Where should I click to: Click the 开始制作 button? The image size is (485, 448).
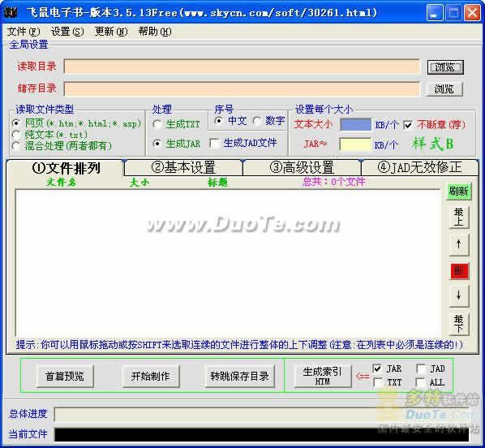[150, 376]
